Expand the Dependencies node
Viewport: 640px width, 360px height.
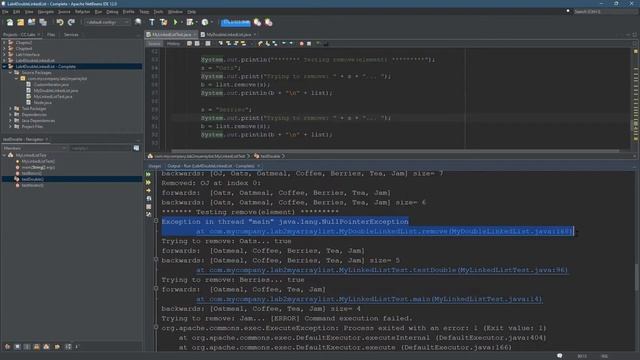[x=11, y=115]
